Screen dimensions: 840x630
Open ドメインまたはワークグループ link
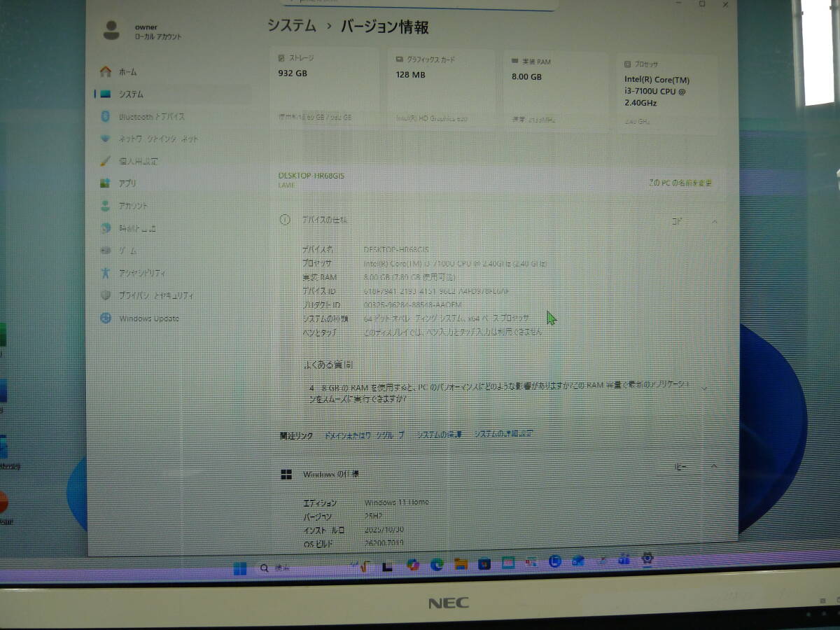[365, 435]
